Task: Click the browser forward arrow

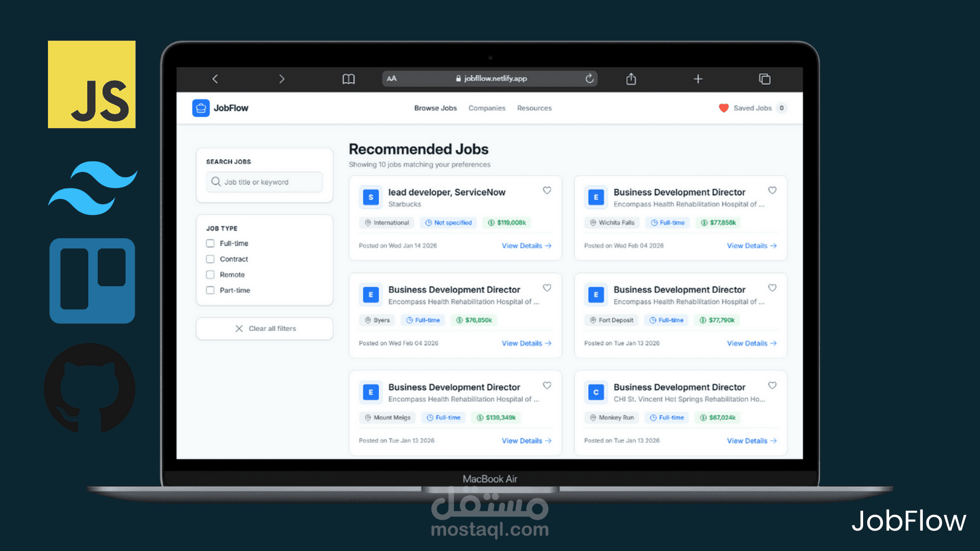Action: coord(282,79)
